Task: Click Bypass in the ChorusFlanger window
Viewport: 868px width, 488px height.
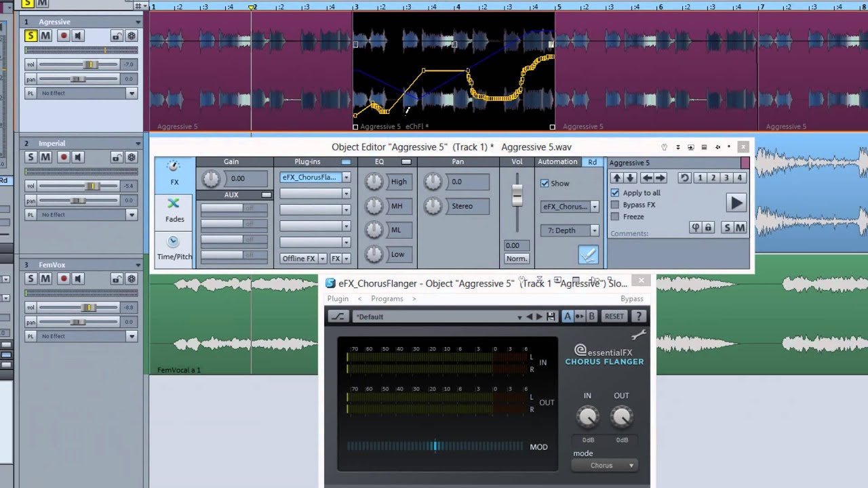Action: point(632,299)
